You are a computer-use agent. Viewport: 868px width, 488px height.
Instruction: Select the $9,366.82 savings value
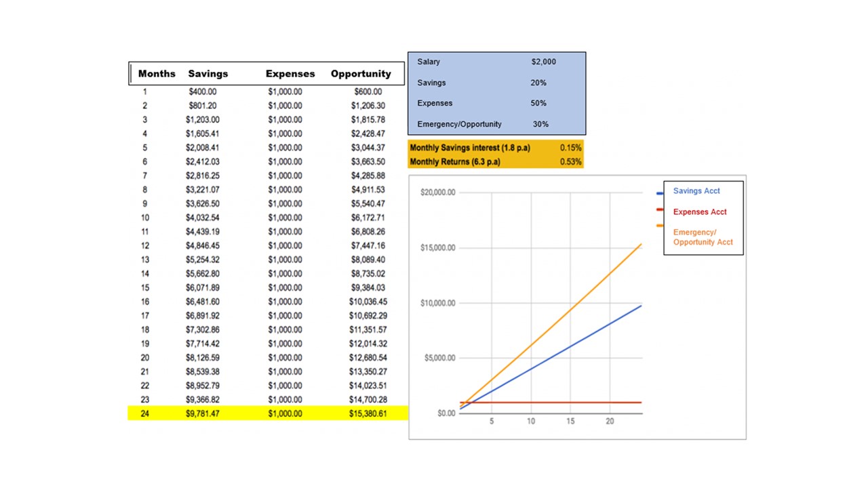[x=203, y=399]
